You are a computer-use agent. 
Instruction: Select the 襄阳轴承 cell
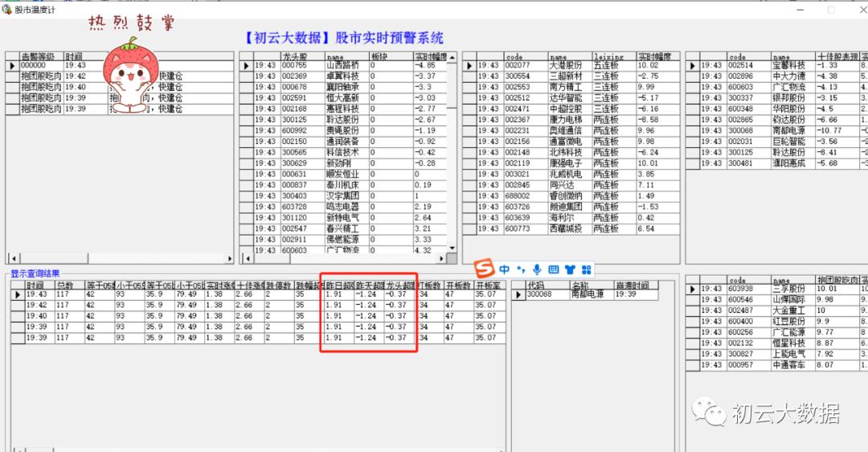click(x=346, y=87)
